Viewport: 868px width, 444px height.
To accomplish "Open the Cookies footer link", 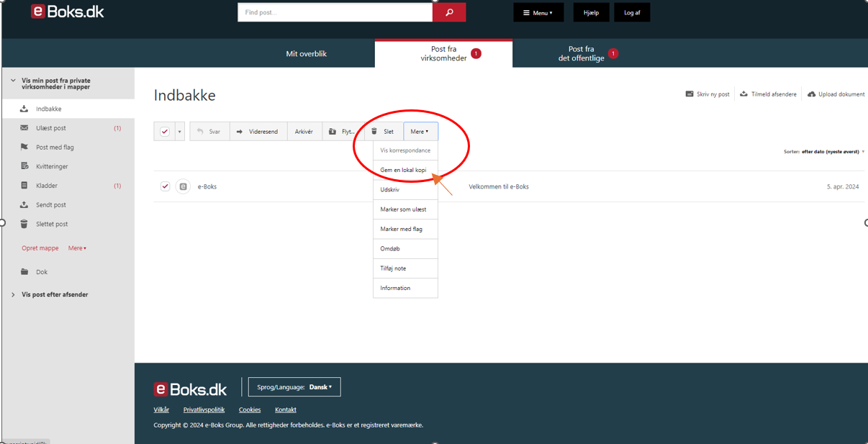I will [x=250, y=409].
